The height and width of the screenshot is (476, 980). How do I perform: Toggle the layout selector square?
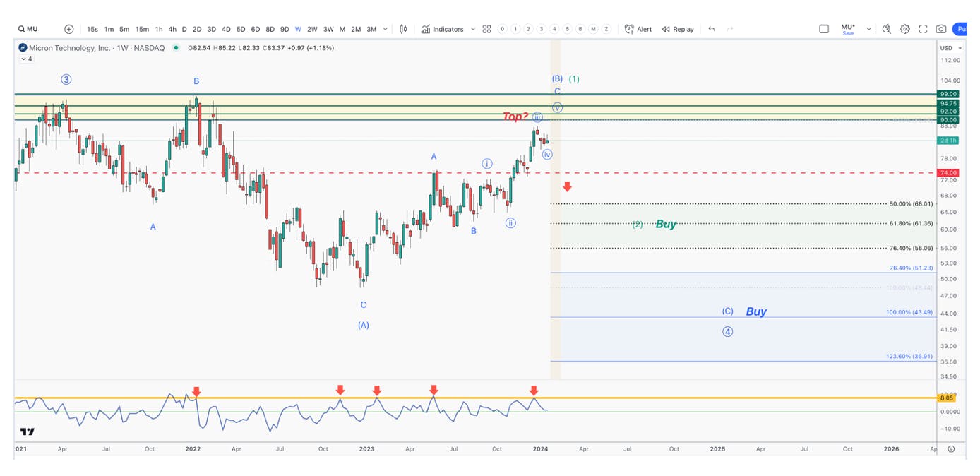coord(824,29)
